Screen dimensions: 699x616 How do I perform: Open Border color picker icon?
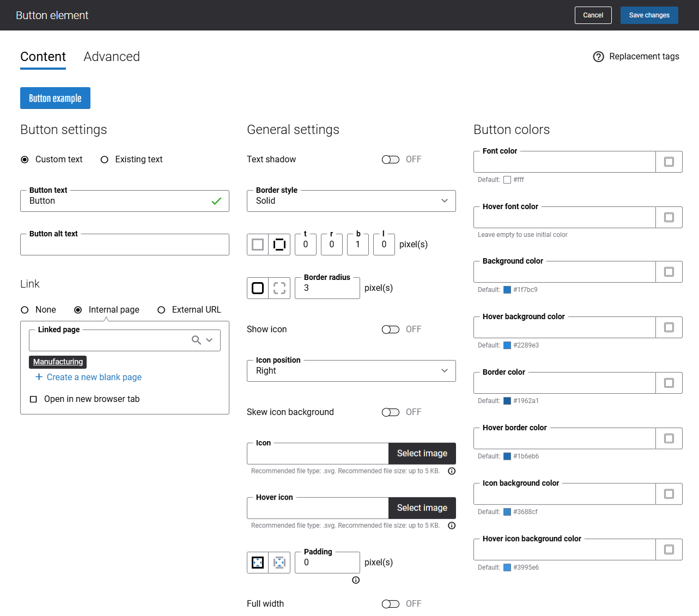click(669, 383)
